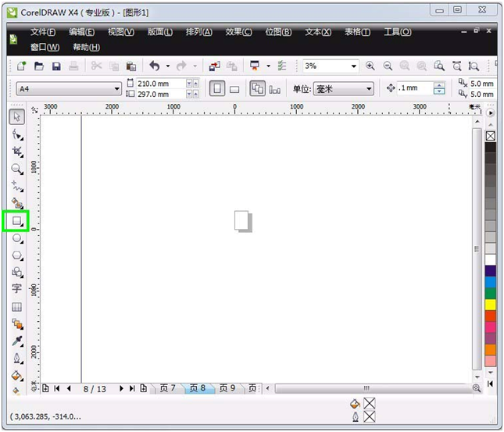Screen dimensions: 504x432
Task: Switch page to landscape orientation
Action: tap(234, 89)
